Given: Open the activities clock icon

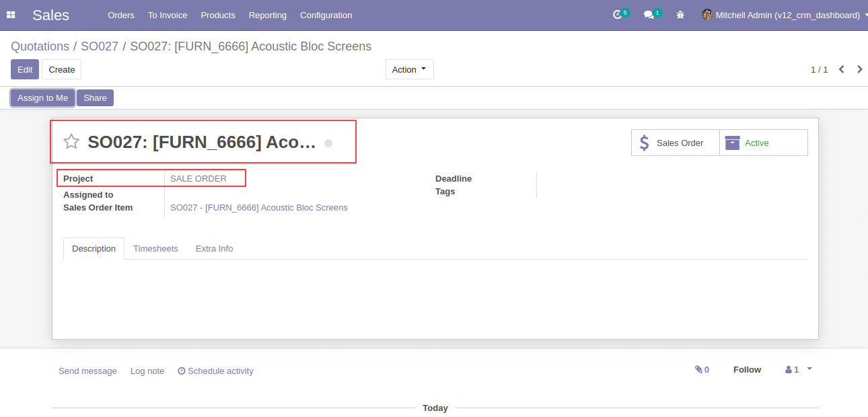Looking at the screenshot, I should tap(618, 15).
